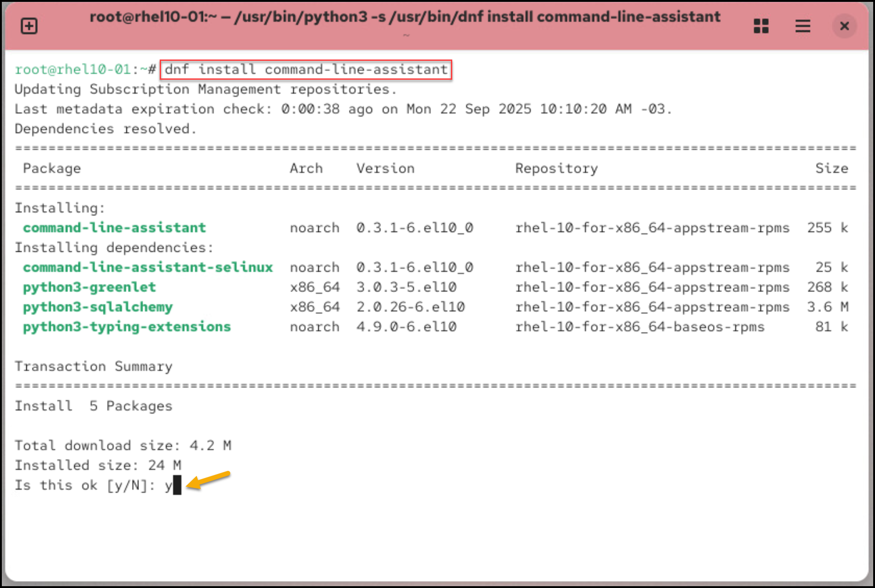This screenshot has width=875, height=588.
Task: Open the hamburger main menu
Action: (803, 26)
